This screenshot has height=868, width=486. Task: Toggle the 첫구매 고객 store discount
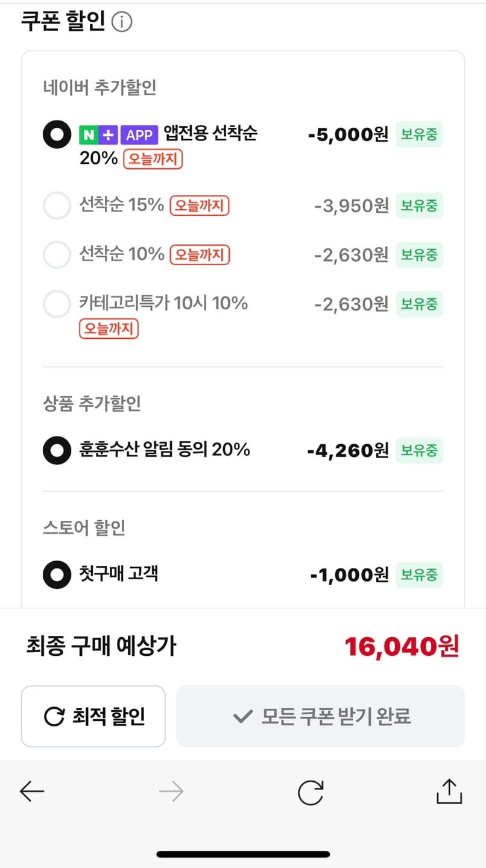(57, 575)
